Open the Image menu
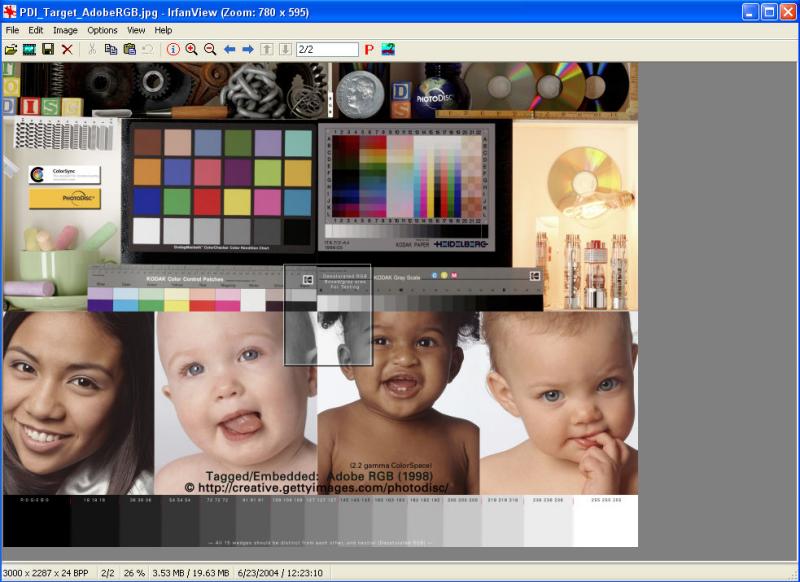Viewport: 800px width, 582px height. click(65, 30)
